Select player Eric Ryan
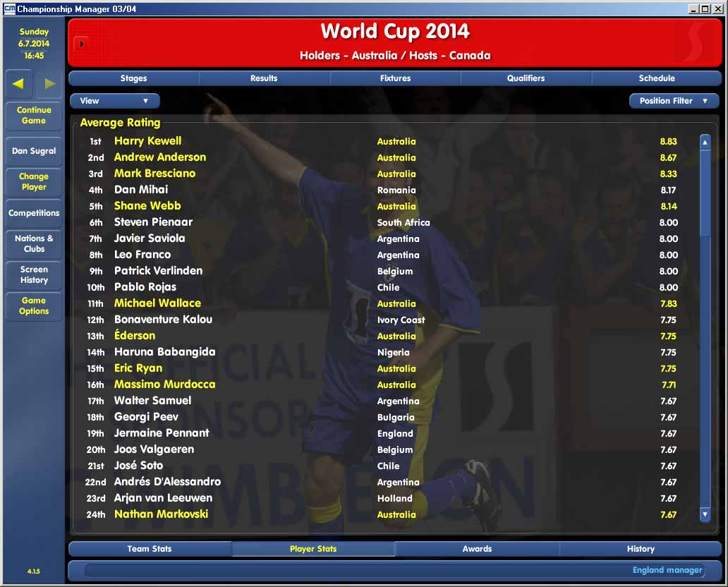728x587 pixels. click(x=138, y=368)
